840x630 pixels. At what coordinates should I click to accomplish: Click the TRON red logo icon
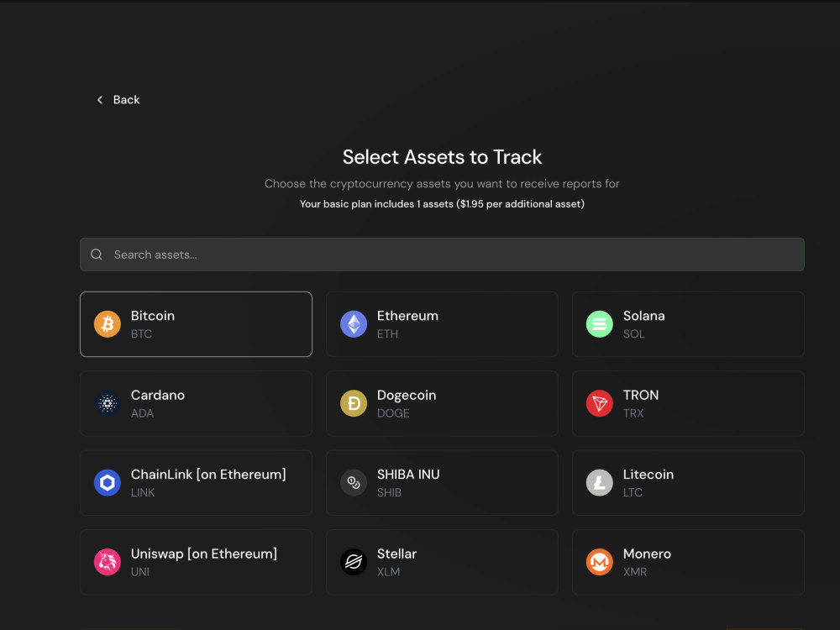coord(600,403)
